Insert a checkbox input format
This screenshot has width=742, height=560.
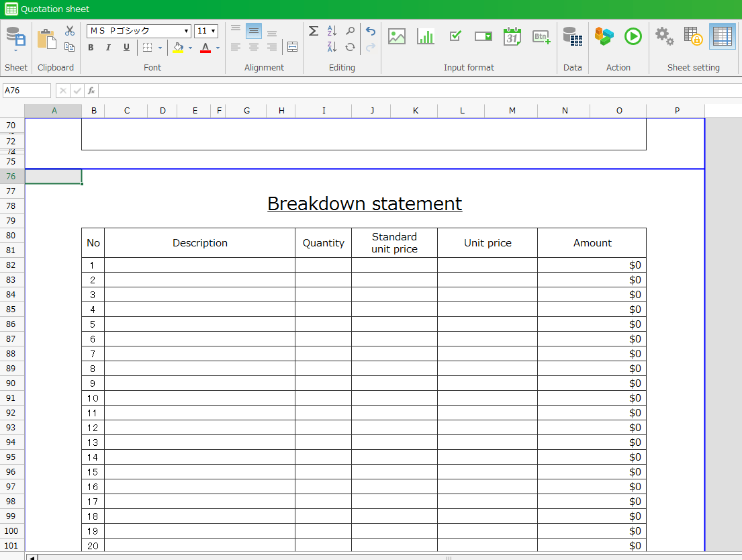[455, 37]
